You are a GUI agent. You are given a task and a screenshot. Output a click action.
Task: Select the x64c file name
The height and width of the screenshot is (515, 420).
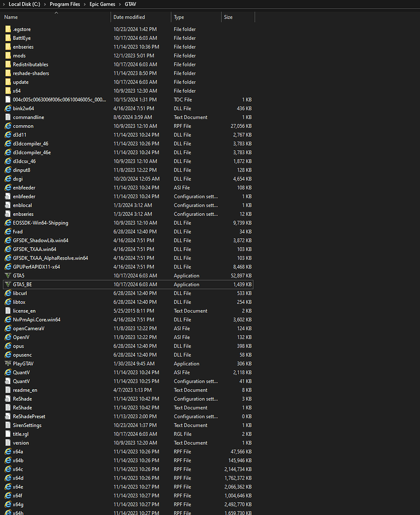click(18, 469)
